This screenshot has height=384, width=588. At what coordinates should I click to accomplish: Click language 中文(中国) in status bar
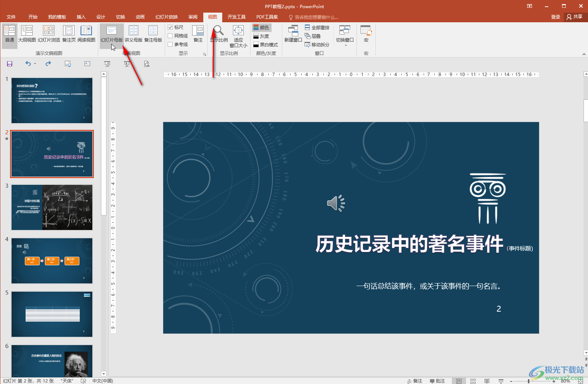103,381
